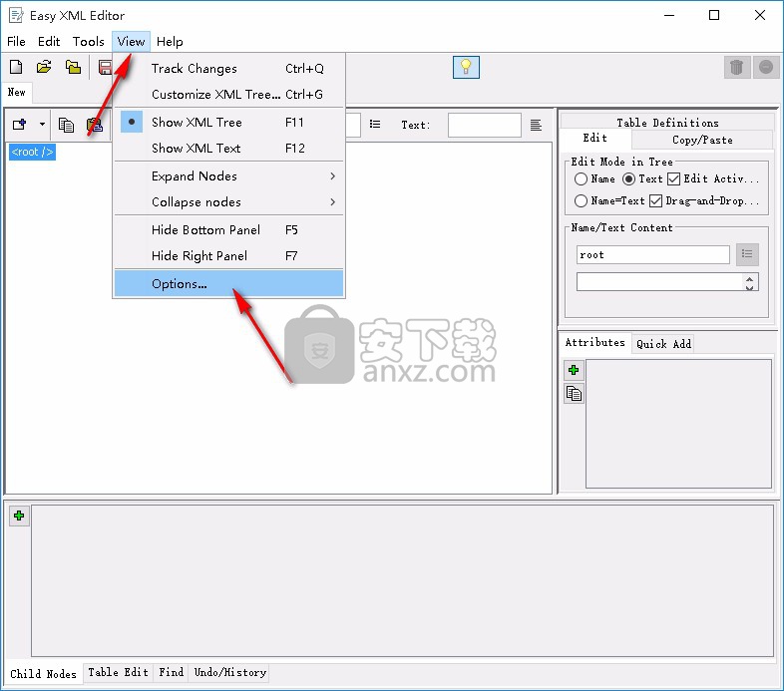This screenshot has width=784, height=691.
Task: Click the light bulb tips icon
Action: pos(466,67)
